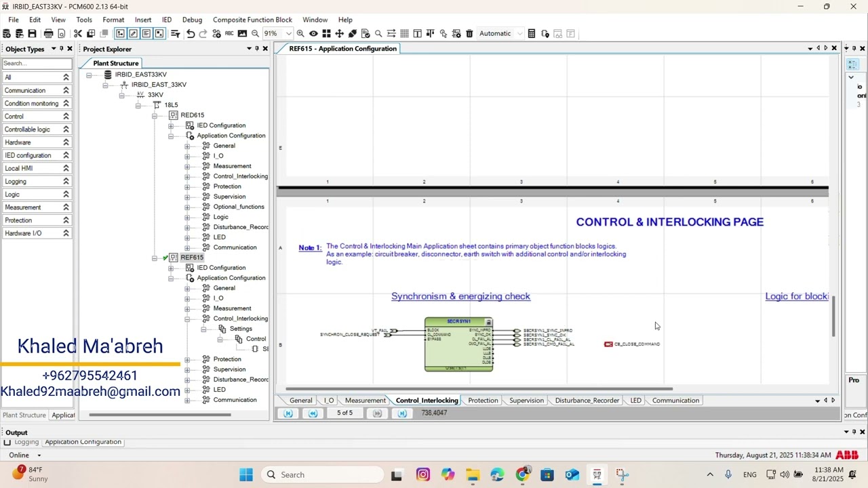This screenshot has width=868, height=488.
Task: Select Protection under REF615 in tree
Action: pos(227,359)
